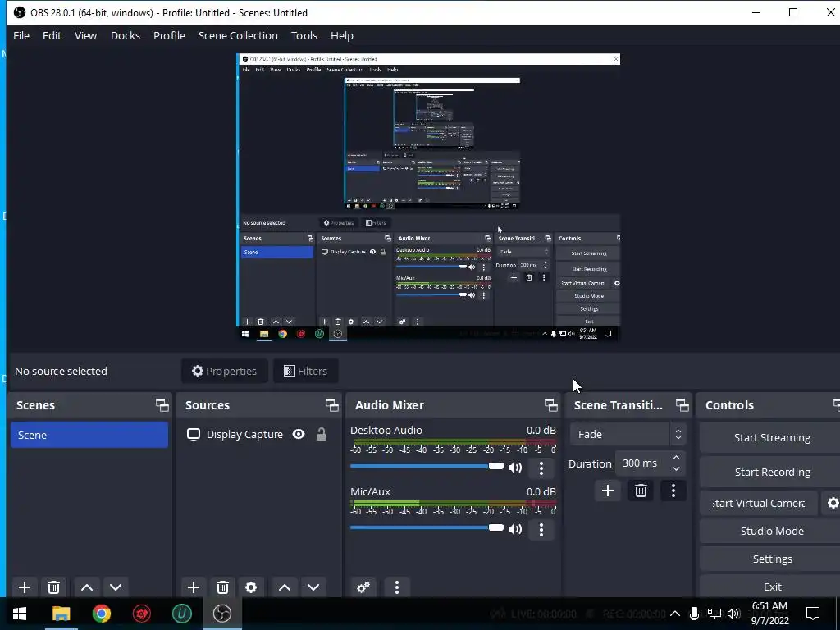
Task: Open transition properties three-dot menu
Action: tap(673, 491)
